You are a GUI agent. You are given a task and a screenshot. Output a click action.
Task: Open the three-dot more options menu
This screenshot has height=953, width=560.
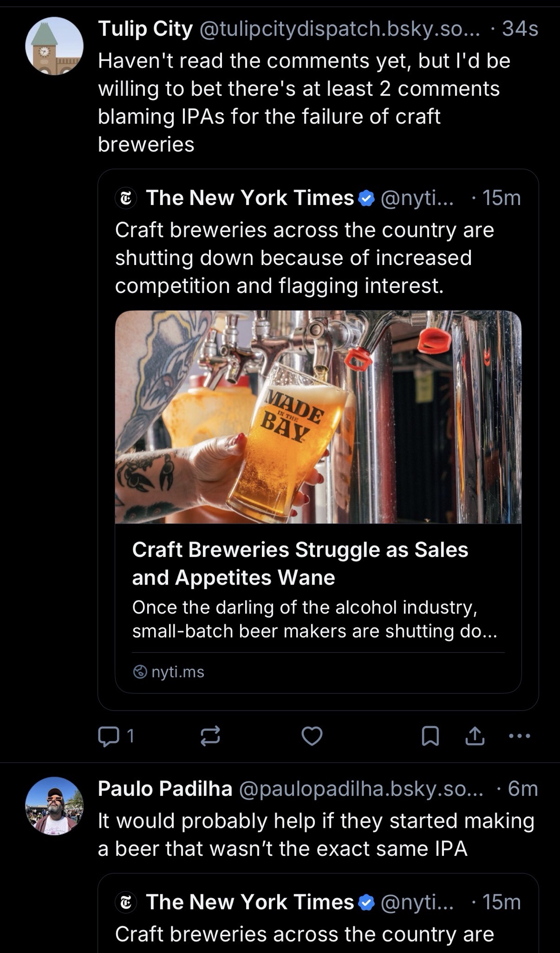[x=519, y=736]
